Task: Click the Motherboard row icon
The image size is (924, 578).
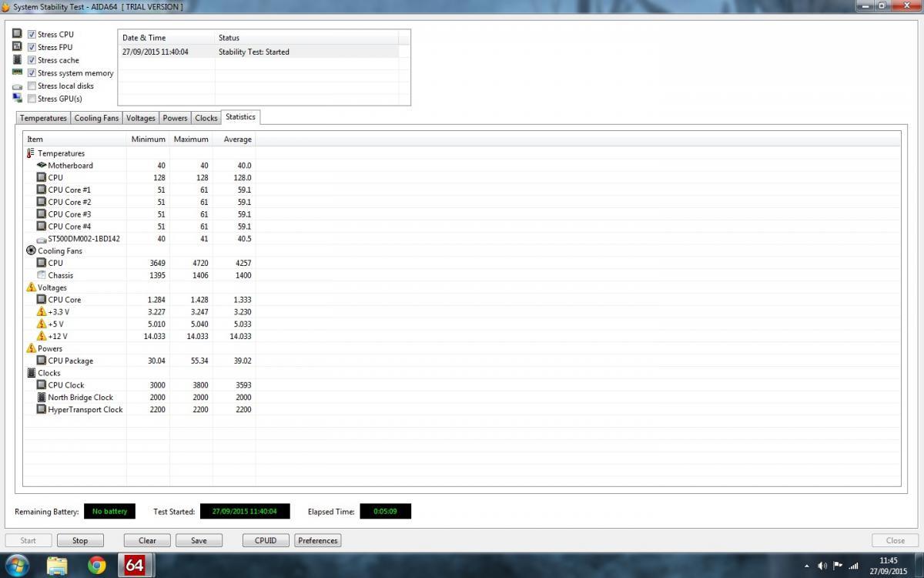Action: (42, 165)
